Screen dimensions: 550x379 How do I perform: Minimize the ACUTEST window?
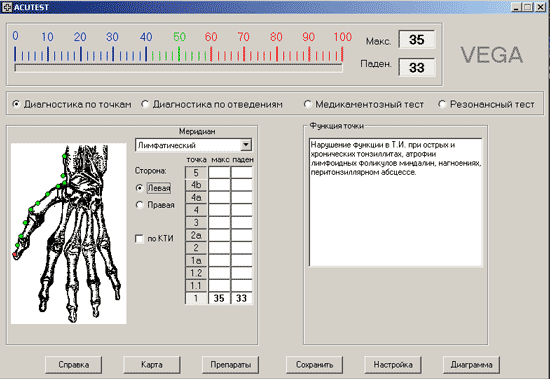516,7
